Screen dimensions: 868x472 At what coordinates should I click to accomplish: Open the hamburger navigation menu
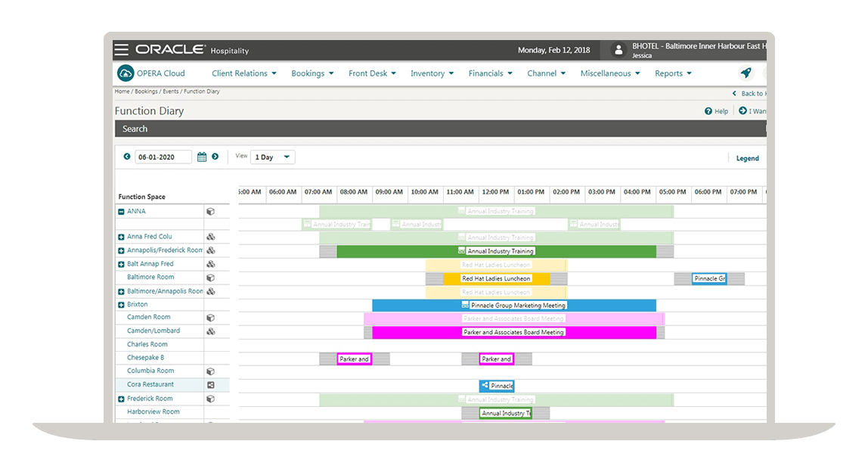[x=121, y=50]
